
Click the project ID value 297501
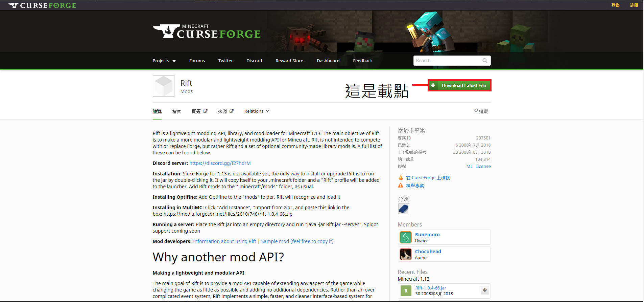483,138
